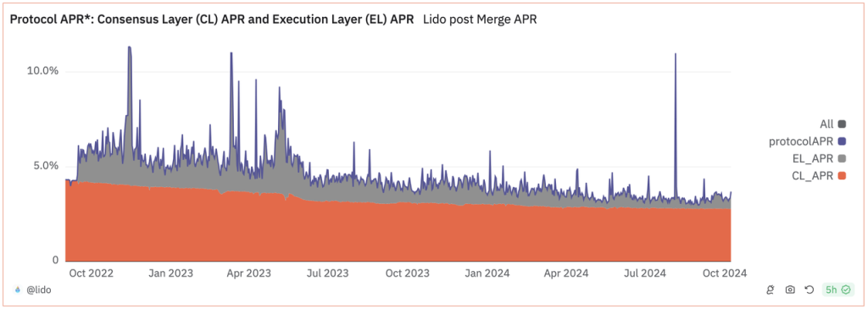Click the plug API icon
Screen dimensions: 868x309
pyautogui.click(x=771, y=290)
